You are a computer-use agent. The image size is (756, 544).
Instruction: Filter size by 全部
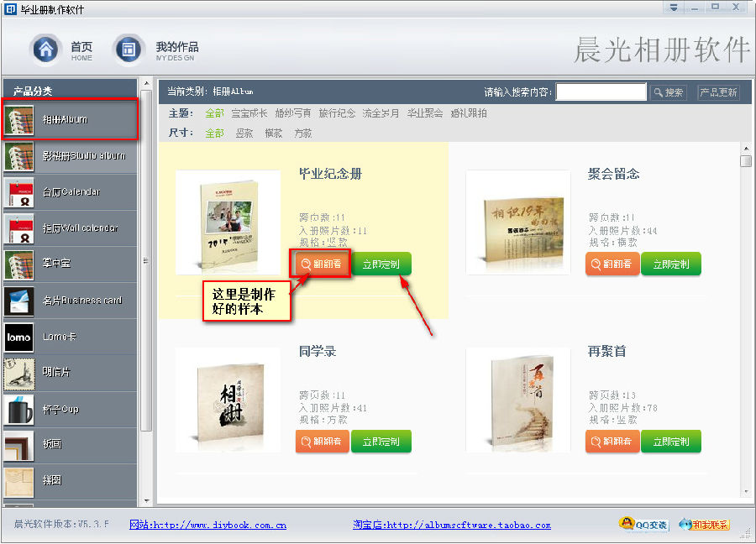(x=214, y=133)
